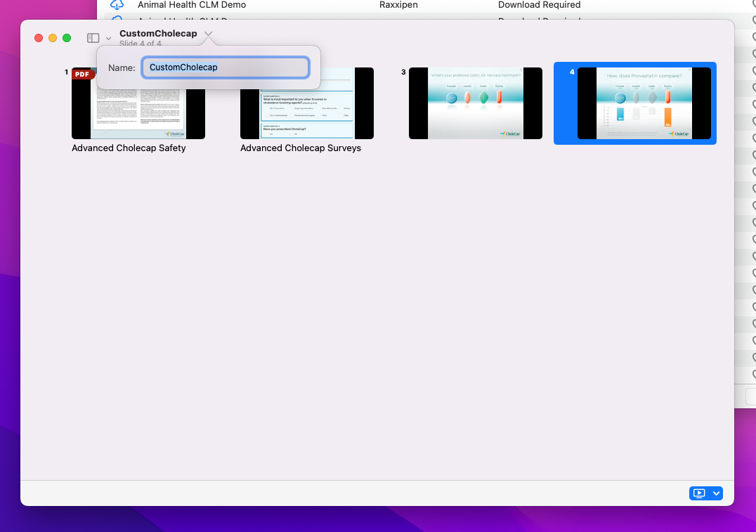Click the highlighted slide 4 thumbnail
The image size is (756, 532).
click(x=643, y=103)
